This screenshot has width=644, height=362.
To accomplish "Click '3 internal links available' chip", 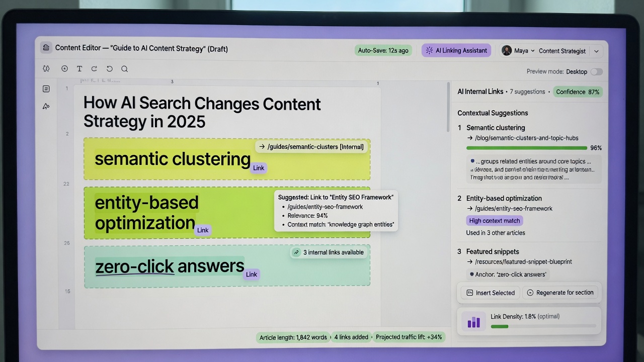I will pos(330,252).
